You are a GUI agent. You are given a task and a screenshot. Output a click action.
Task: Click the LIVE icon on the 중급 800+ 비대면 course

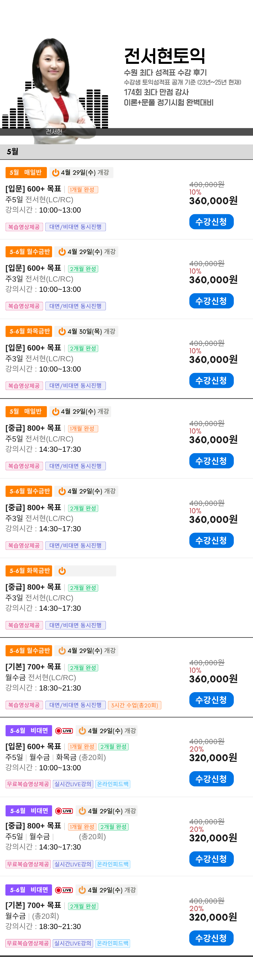click(64, 811)
